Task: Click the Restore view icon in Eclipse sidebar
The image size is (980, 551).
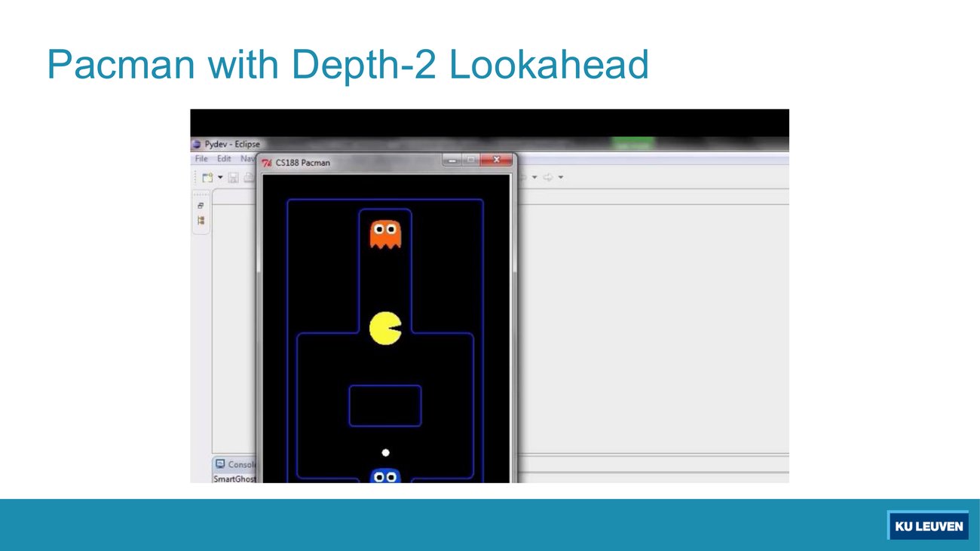Action: 201,206
